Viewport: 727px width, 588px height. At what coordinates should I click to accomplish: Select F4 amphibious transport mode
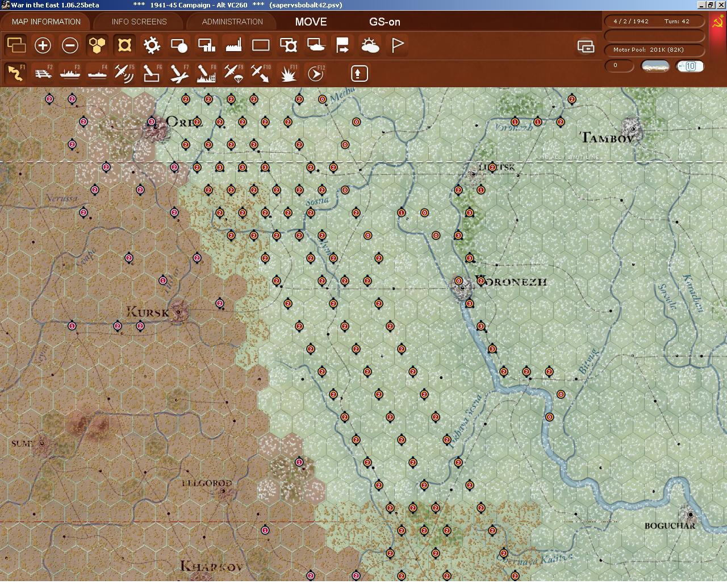coord(97,73)
